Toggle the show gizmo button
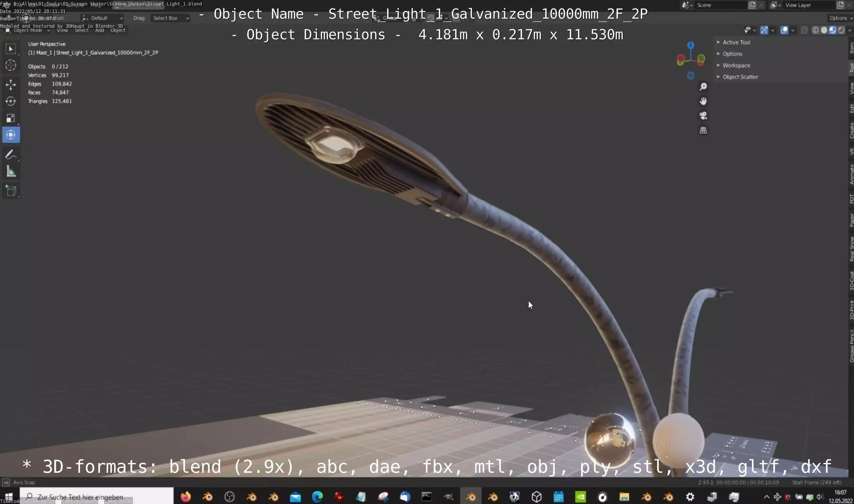The image size is (854, 504). [x=764, y=30]
